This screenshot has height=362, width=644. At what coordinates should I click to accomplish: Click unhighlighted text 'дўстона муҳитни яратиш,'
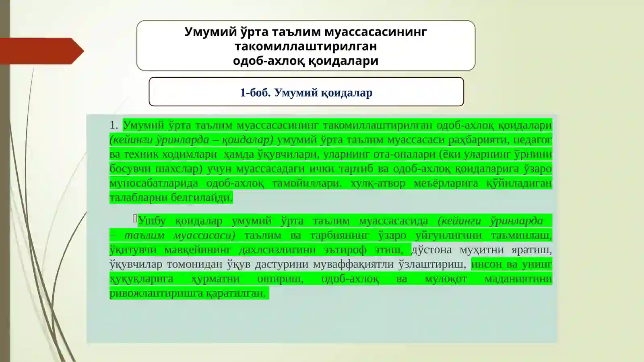pyautogui.click(x=481, y=250)
